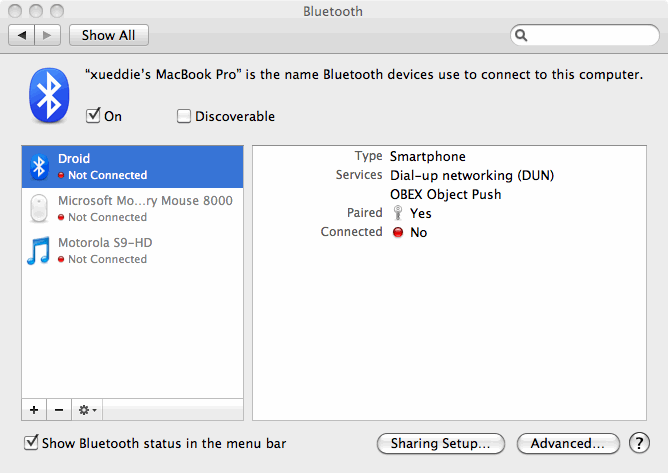Select the Droid device row
Screen dimensions: 668x473
click(144, 166)
